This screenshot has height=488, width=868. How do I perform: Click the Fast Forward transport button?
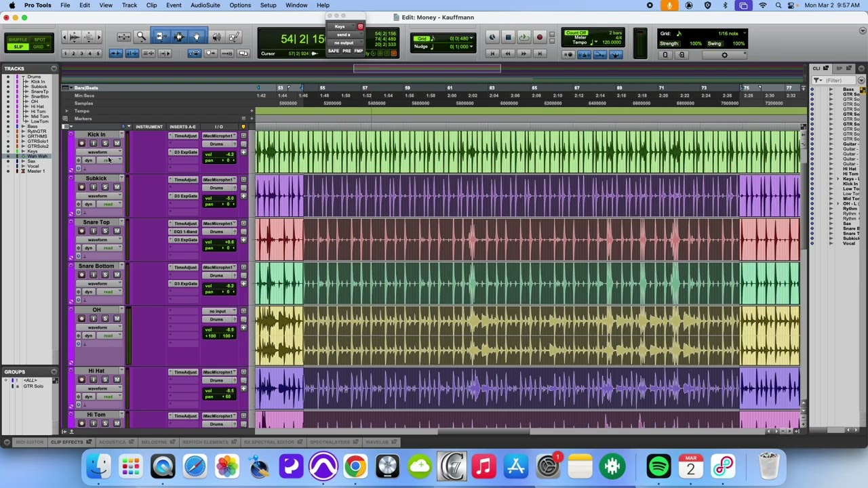coord(524,53)
